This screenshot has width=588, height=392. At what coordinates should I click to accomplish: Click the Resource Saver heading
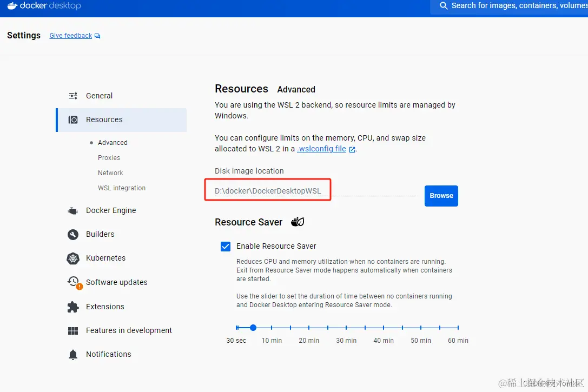click(249, 222)
